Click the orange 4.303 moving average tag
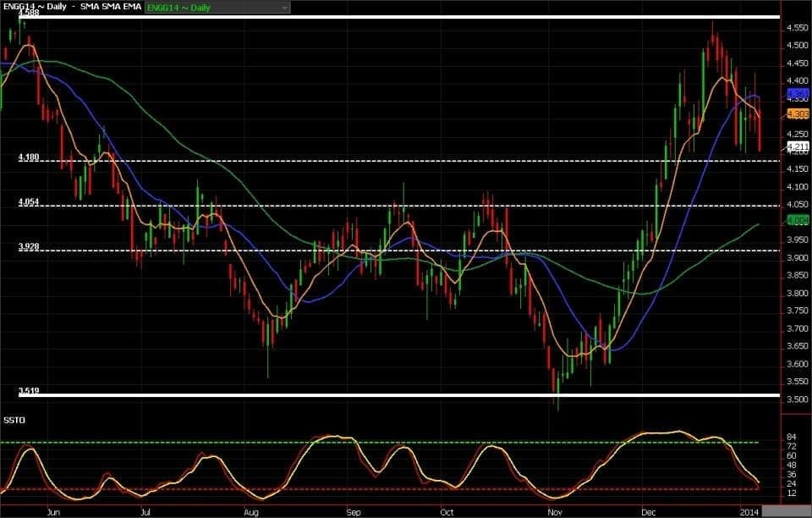This screenshot has height=518, width=812. (798, 114)
